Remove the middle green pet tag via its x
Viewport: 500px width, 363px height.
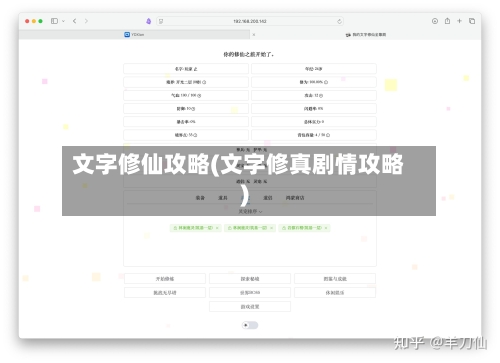(271, 228)
